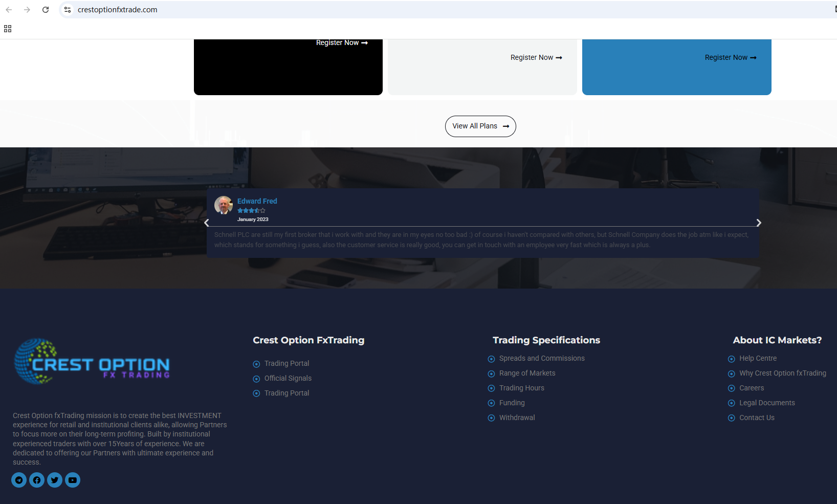Open the Contact Us link

[757, 418]
